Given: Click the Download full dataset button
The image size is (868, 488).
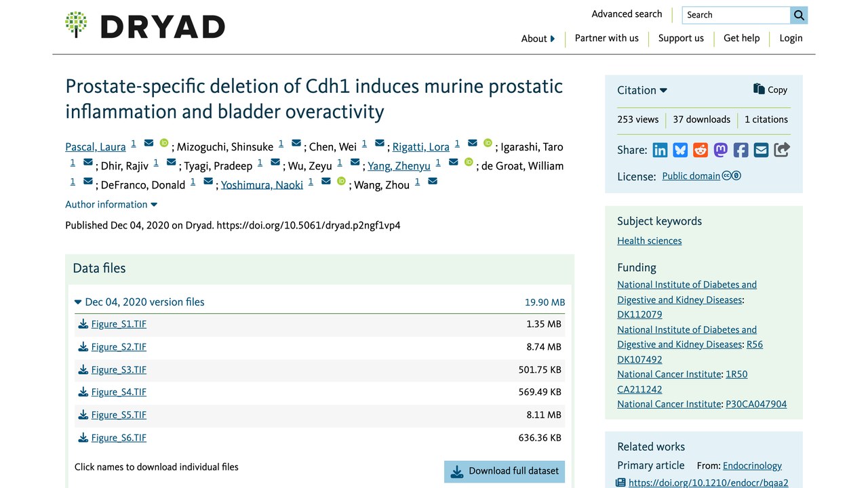Looking at the screenshot, I should click(505, 471).
